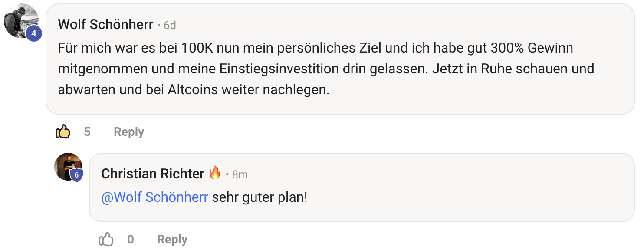Reply to Wolf Schönherr's comment
644x250 pixels.
click(x=128, y=132)
